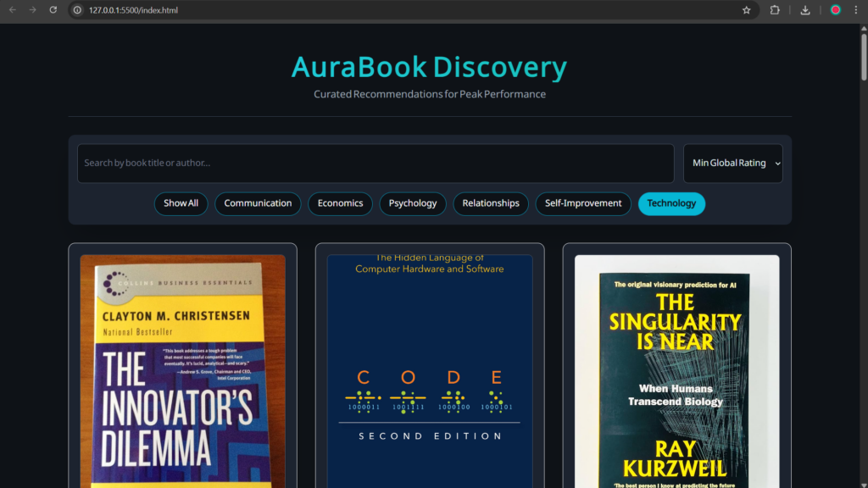
Task: Open The Singularity Is Near book cover
Action: [x=677, y=371]
